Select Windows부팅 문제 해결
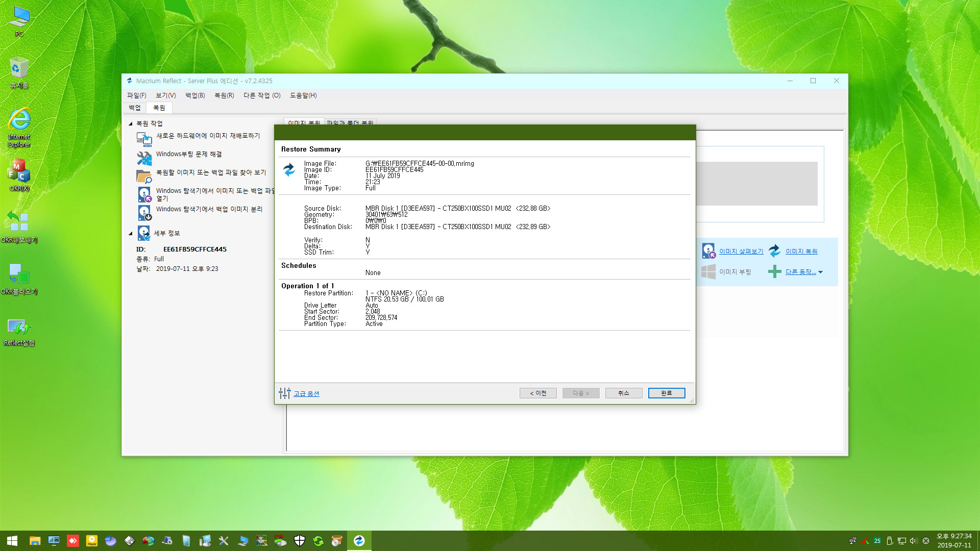Image resolution: width=980 pixels, height=551 pixels. coord(189,154)
